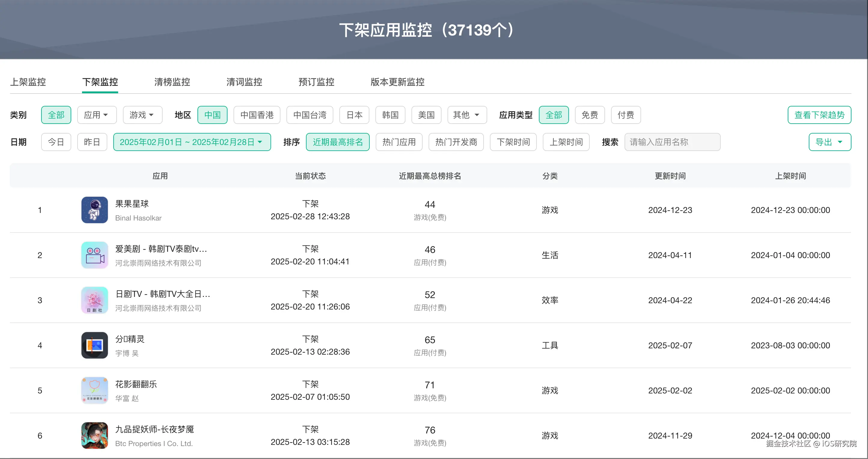The image size is (868, 459).
Task: Open the 九品捉妖师-长夜梦魇 app icon
Action: tap(94, 436)
